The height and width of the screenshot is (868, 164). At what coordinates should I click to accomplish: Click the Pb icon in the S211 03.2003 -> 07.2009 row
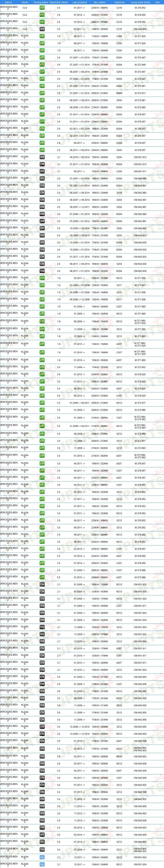pyautogui.click(x=42, y=285)
